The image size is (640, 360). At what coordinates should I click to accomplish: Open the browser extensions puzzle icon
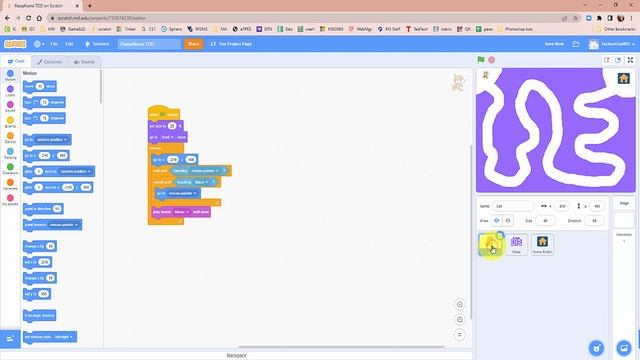(x=599, y=18)
